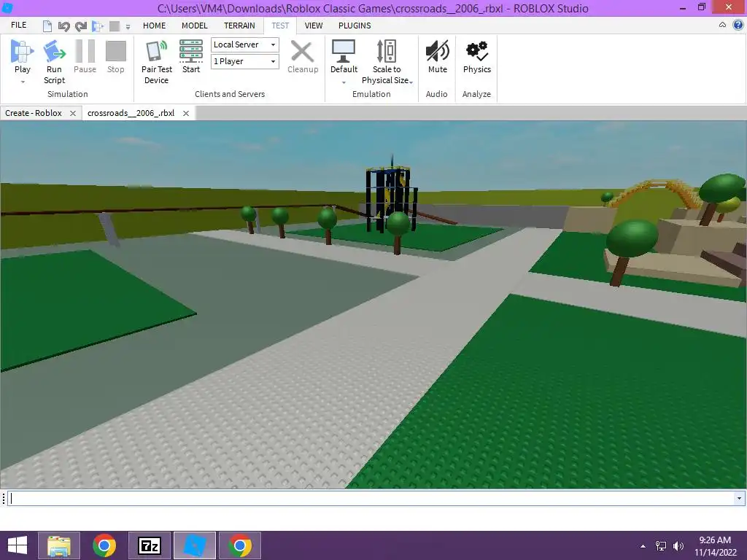The height and width of the screenshot is (560, 747).
Task: Click the volume tray icon
Action: coord(678,546)
